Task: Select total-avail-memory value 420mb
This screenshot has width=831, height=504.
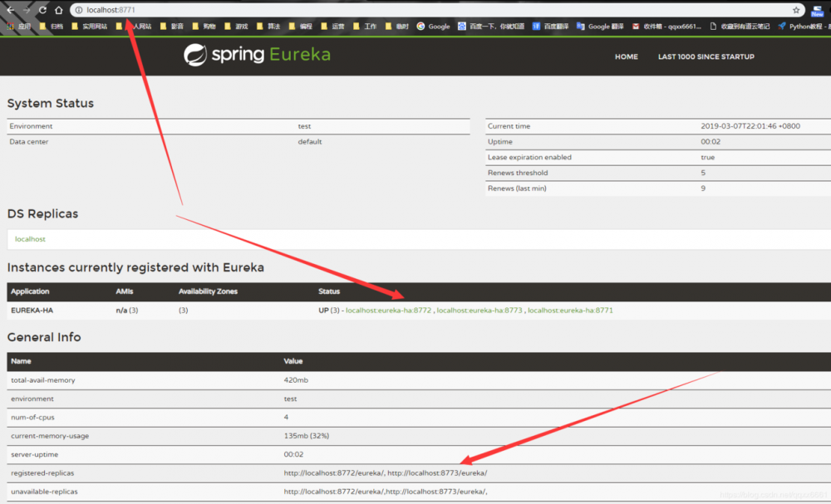Action: (296, 380)
